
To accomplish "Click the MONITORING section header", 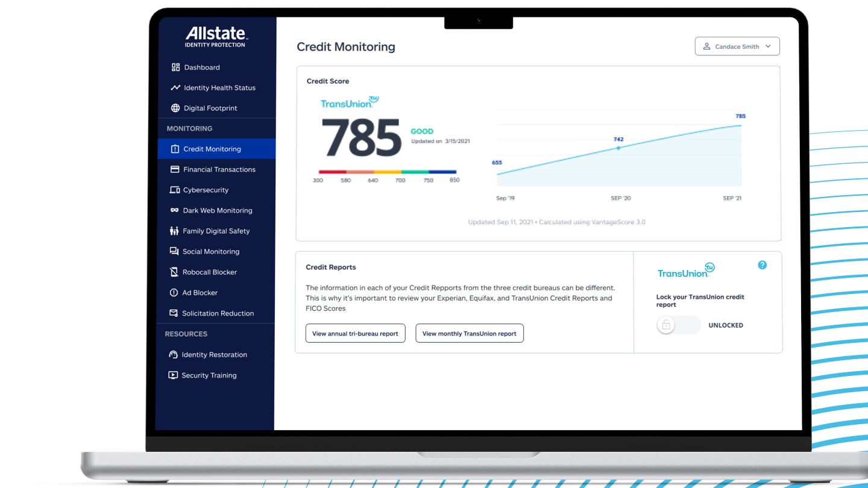I will tap(189, 128).
